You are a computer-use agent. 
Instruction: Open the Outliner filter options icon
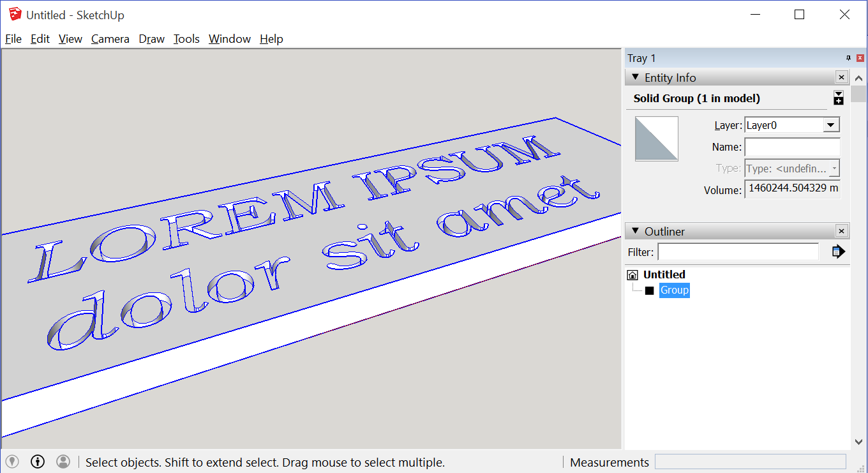(x=838, y=252)
